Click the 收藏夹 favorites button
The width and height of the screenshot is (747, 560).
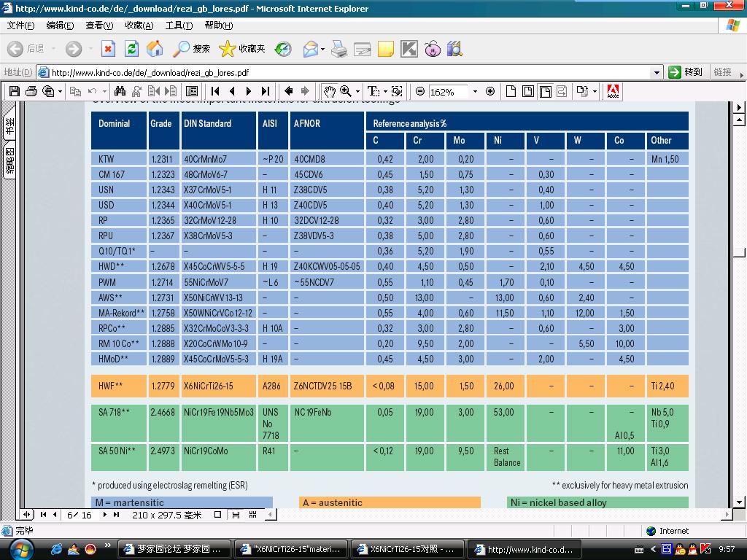point(242,49)
